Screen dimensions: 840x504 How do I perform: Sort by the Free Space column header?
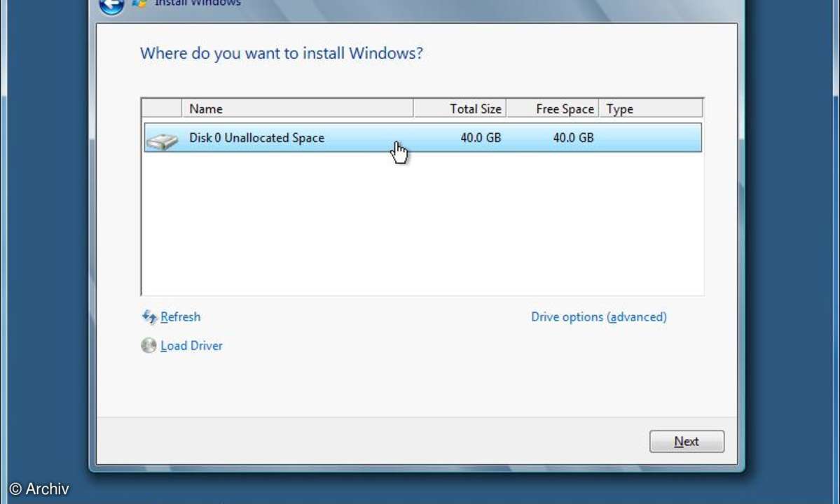pyautogui.click(x=552, y=108)
